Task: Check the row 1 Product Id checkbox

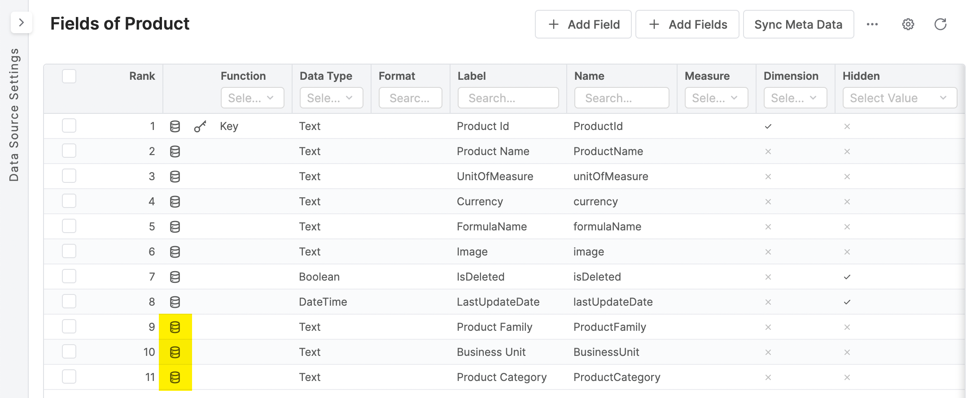Action: [x=69, y=125]
